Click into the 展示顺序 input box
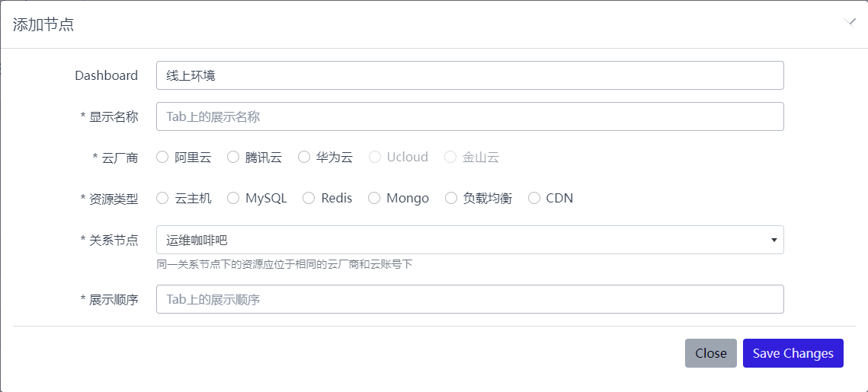The image size is (868, 392). coord(469,299)
